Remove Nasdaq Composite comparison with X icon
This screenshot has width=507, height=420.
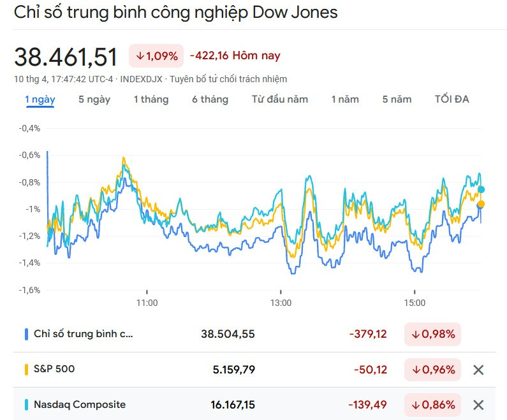[478, 405]
